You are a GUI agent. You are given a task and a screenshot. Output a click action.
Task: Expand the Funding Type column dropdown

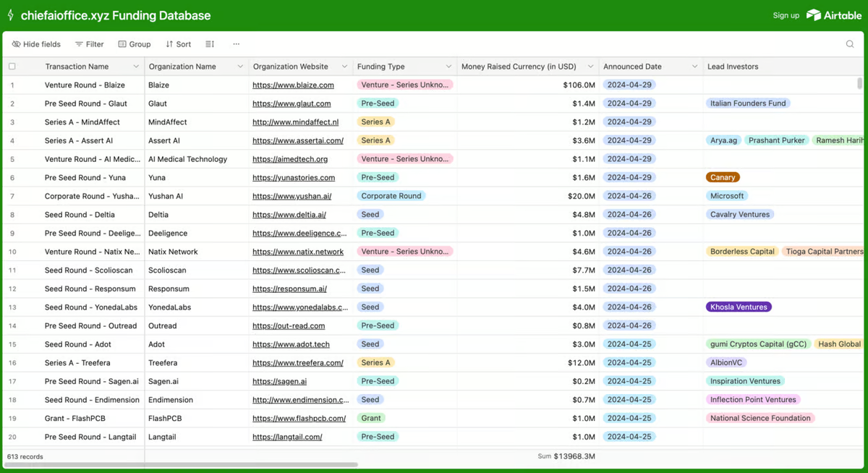[x=448, y=67]
